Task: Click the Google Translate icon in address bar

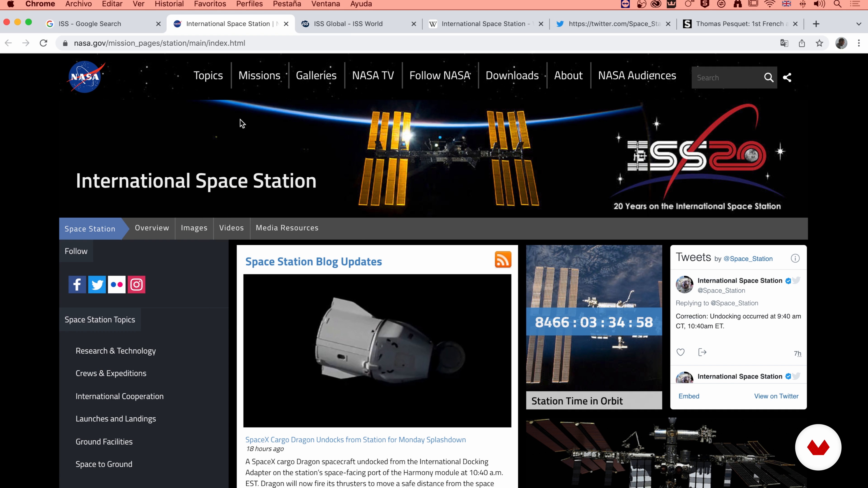Action: click(x=784, y=43)
